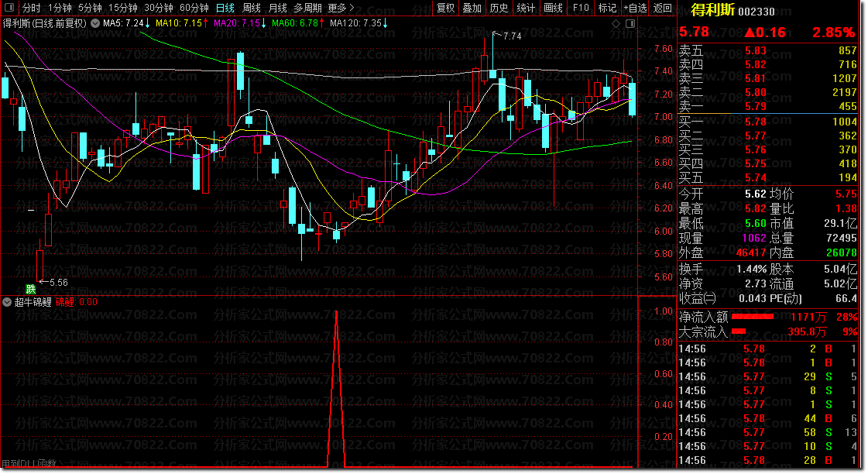Switch to 60分钟 period tab
The width and height of the screenshot is (868, 474).
[194, 8]
